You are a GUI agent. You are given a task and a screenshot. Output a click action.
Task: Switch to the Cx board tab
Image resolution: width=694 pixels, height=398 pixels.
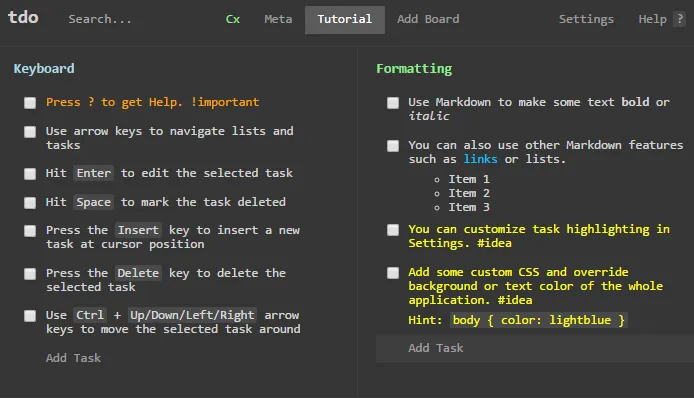pyautogui.click(x=233, y=19)
